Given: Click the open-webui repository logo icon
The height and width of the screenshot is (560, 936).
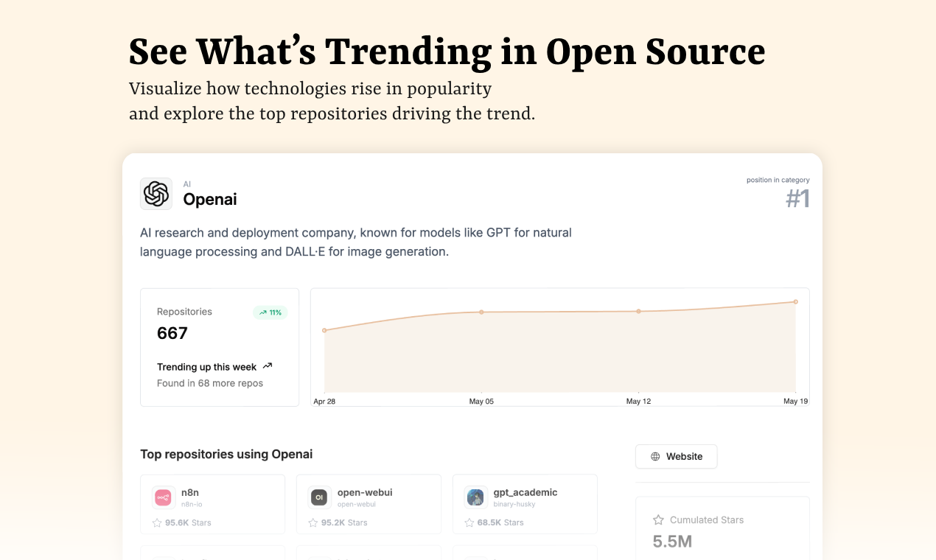Looking at the screenshot, I should click(x=319, y=498).
